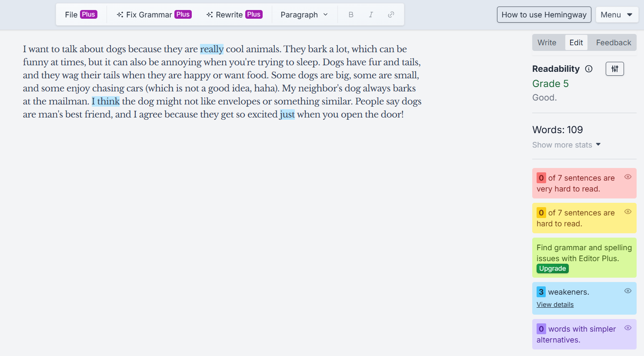Toggle visibility of hard to read sentences
The image size is (644, 356).
tap(627, 212)
